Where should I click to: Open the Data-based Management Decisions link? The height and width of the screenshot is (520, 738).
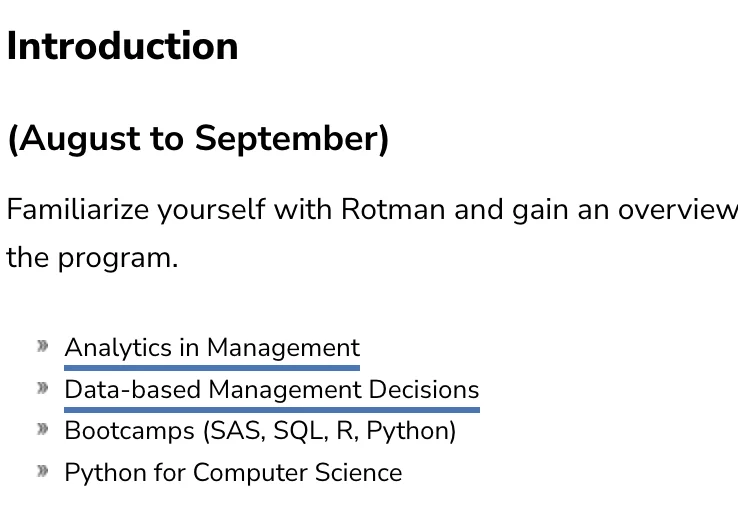pyautogui.click(x=272, y=390)
